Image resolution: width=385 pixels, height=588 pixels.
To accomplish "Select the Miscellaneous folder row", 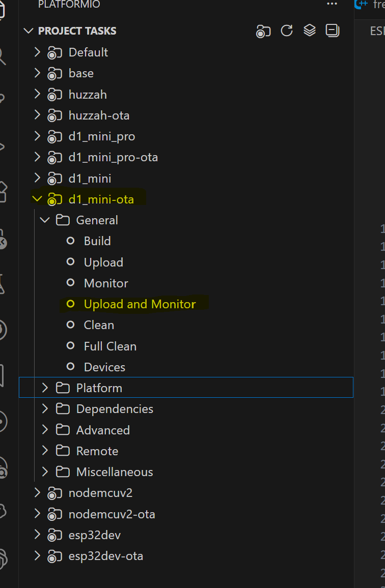I will point(115,472).
